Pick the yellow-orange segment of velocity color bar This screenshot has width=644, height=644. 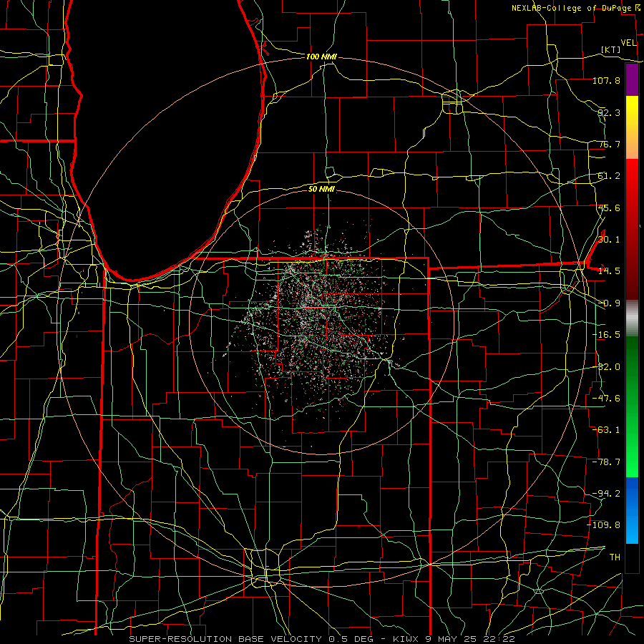(x=632, y=127)
